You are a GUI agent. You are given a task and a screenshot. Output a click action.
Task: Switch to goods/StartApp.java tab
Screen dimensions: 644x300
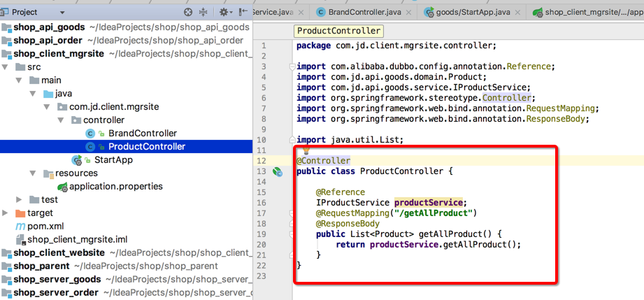[473, 13]
